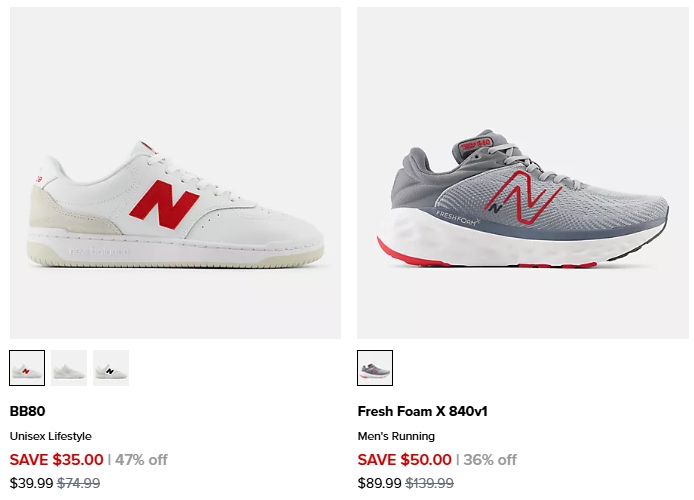The height and width of the screenshot is (500, 694).
Task: Click the crossed-out $139.99 original price
Action: click(x=429, y=484)
